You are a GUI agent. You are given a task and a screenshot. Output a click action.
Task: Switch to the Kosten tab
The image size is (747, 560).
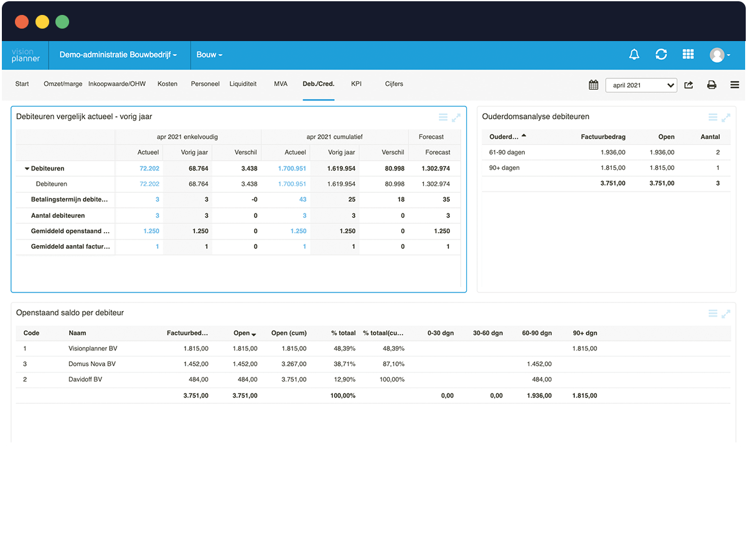tap(167, 84)
